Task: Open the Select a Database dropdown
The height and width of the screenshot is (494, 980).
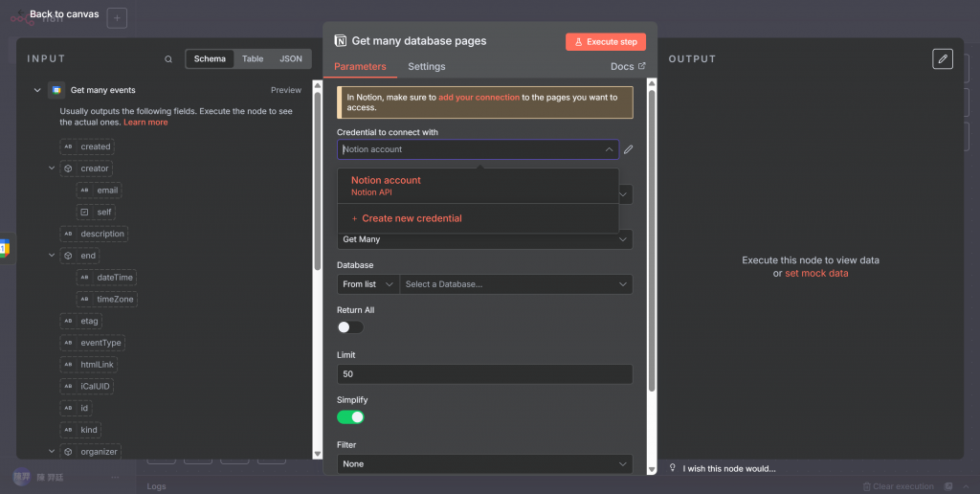Action: 516,284
